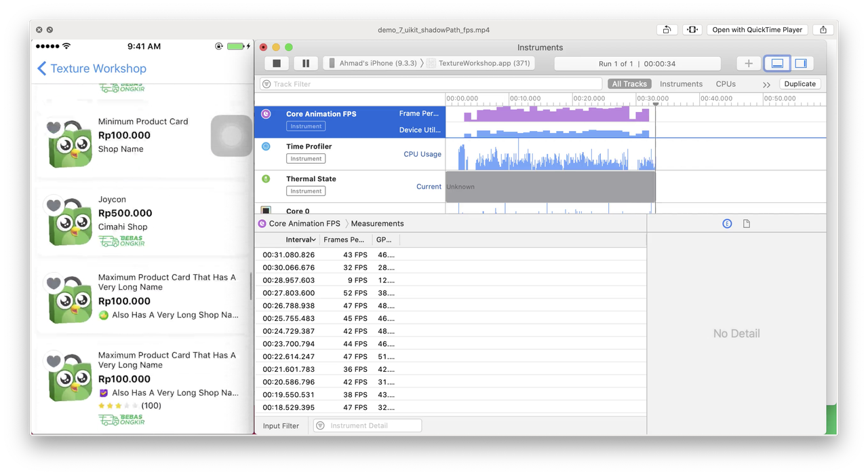Click the Core 0 track icon
Screen dimensions: 868x475
click(x=266, y=210)
